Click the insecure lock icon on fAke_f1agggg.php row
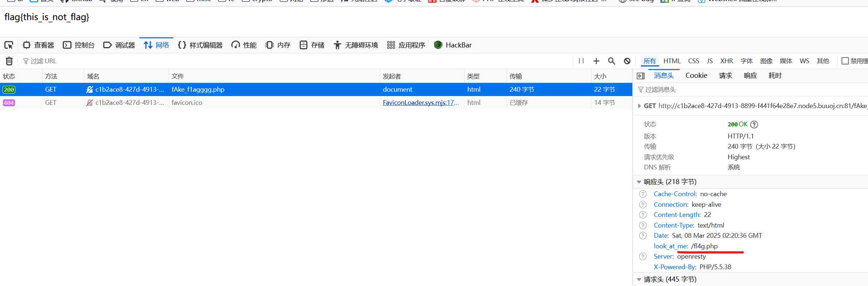This screenshot has width=868, height=286. click(89, 89)
